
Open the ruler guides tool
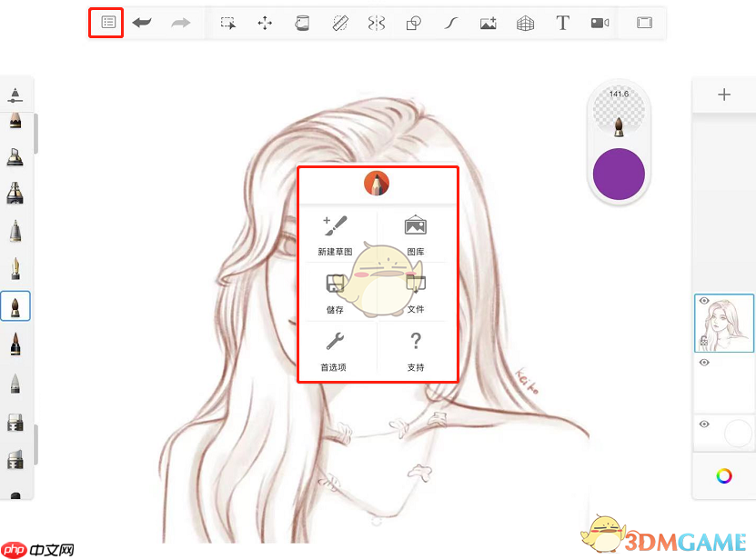click(x=340, y=24)
